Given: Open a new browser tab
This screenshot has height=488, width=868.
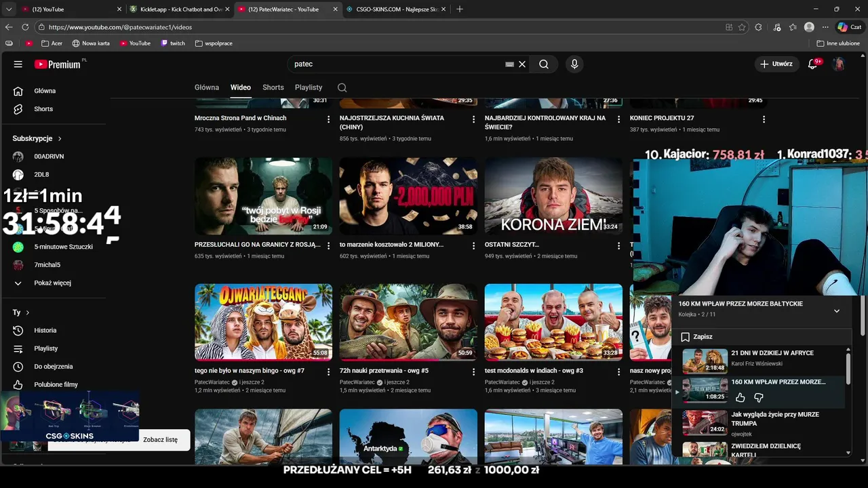Looking at the screenshot, I should pos(460,9).
